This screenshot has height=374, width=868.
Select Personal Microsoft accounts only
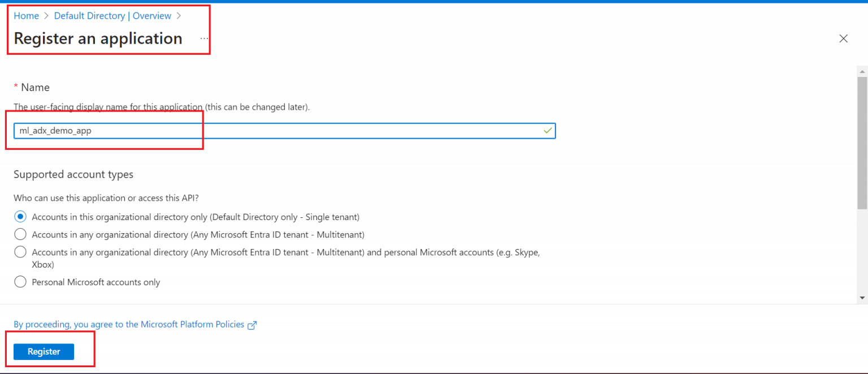click(20, 282)
